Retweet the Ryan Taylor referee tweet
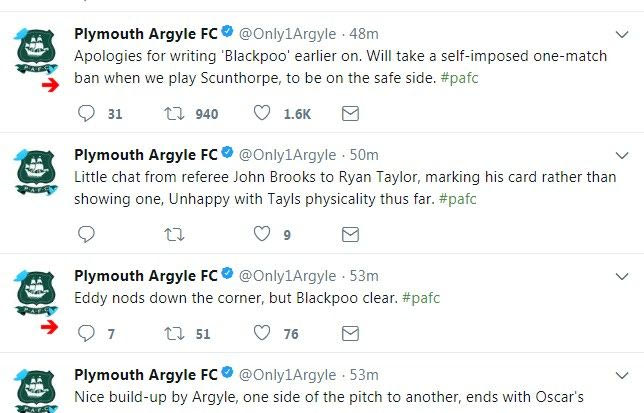Screen dimensions: 644x413 [174, 234]
